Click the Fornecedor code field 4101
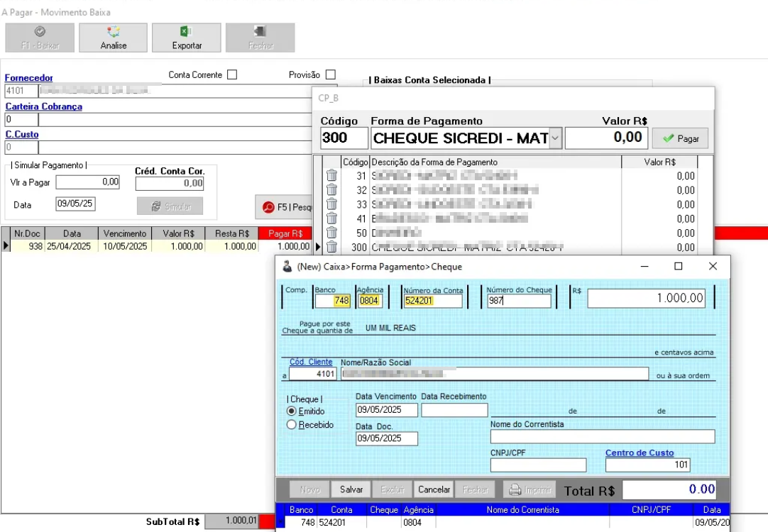Image resolution: width=768 pixels, height=532 pixels. point(21,91)
